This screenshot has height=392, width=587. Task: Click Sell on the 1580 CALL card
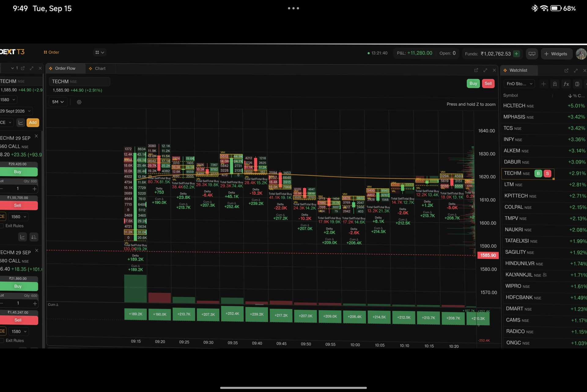(19, 320)
